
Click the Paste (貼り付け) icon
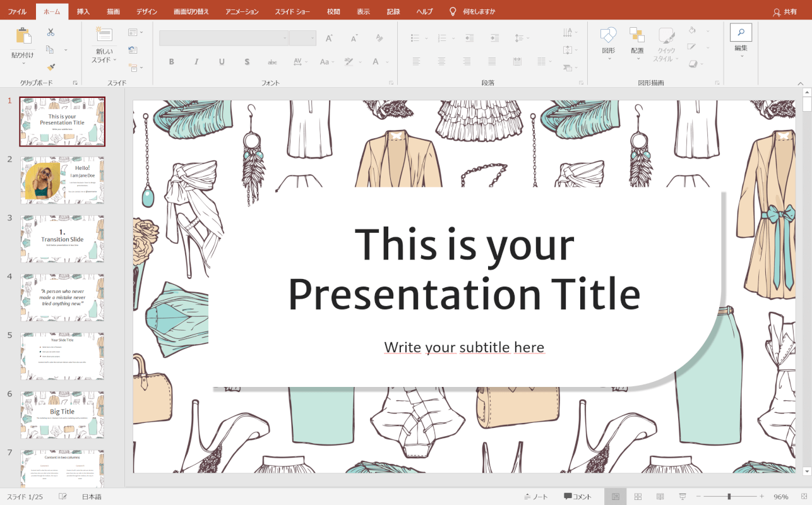pos(24,36)
